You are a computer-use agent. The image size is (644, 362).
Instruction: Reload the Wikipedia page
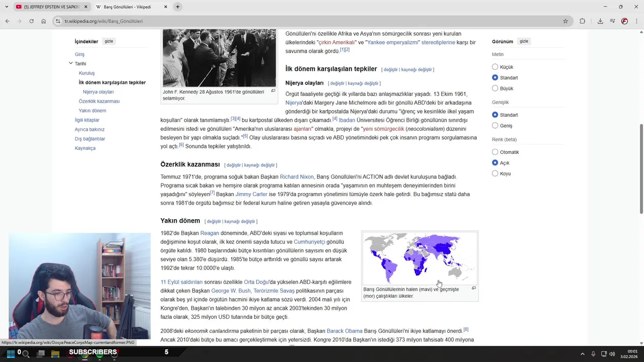31,21
